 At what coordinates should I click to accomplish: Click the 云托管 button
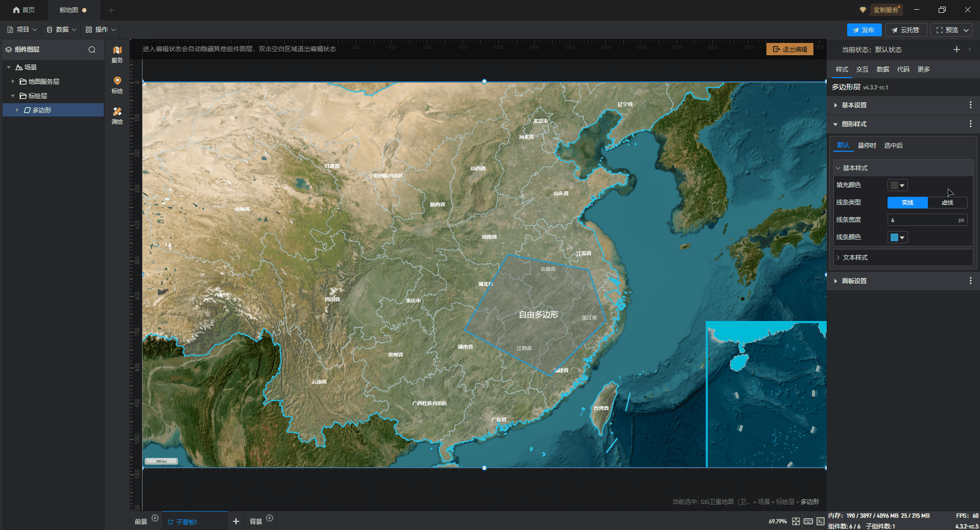[906, 30]
